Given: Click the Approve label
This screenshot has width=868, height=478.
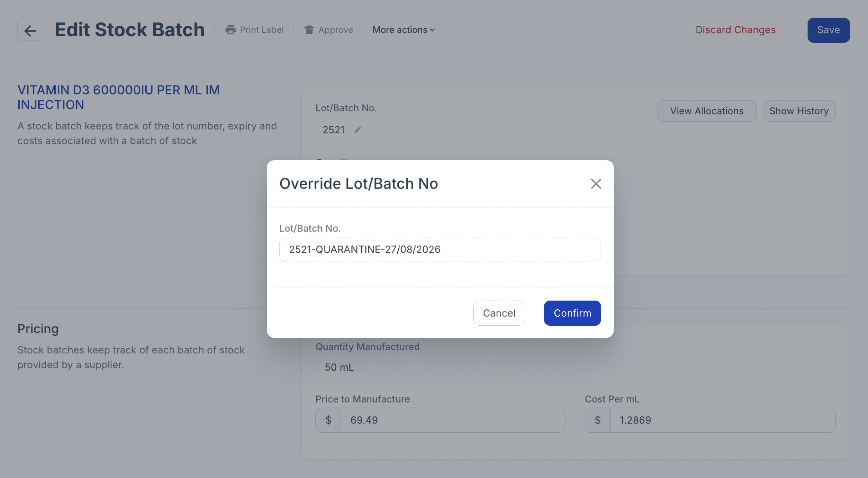Looking at the screenshot, I should click(336, 30).
